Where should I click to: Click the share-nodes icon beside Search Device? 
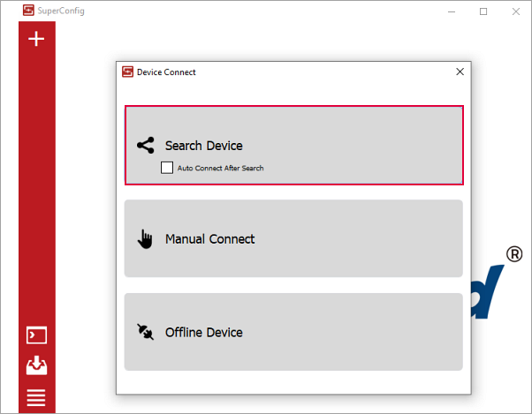146,146
